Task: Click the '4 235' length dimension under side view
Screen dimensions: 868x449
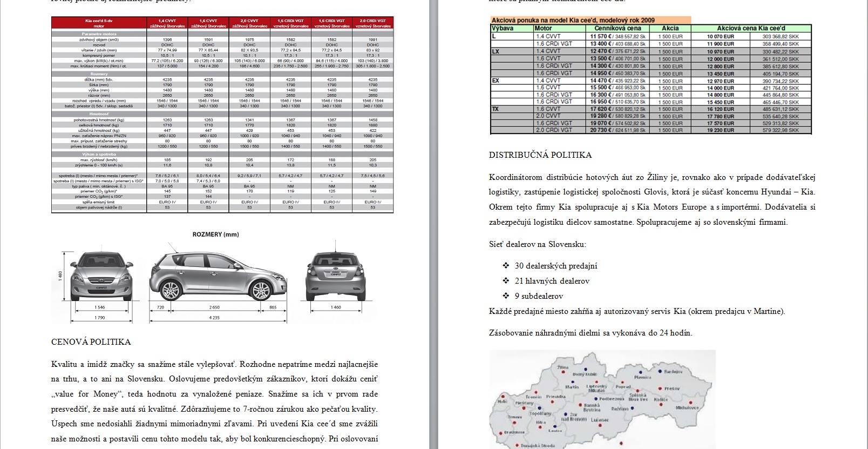Action: [x=214, y=318]
